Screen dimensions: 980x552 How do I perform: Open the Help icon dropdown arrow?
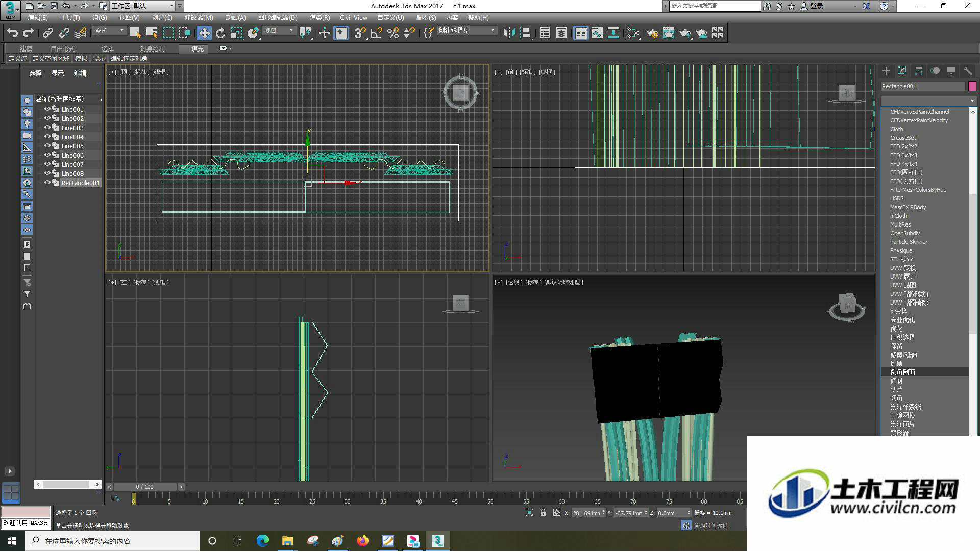(x=893, y=6)
